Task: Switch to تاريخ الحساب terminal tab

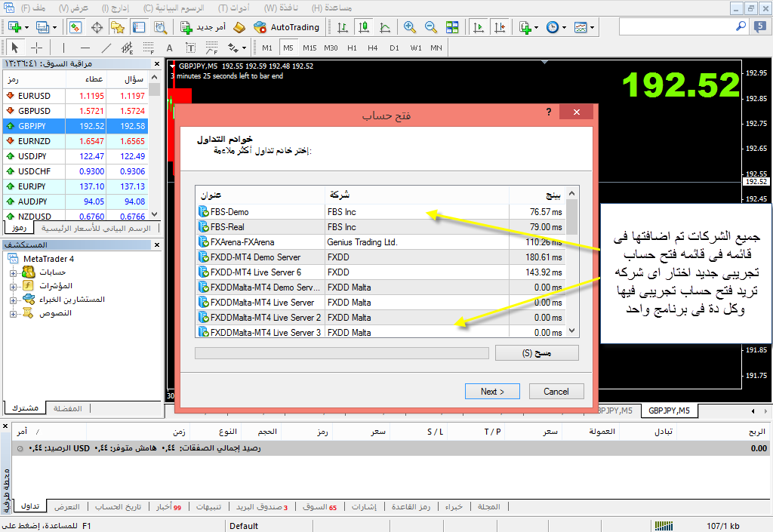Action: (x=122, y=506)
